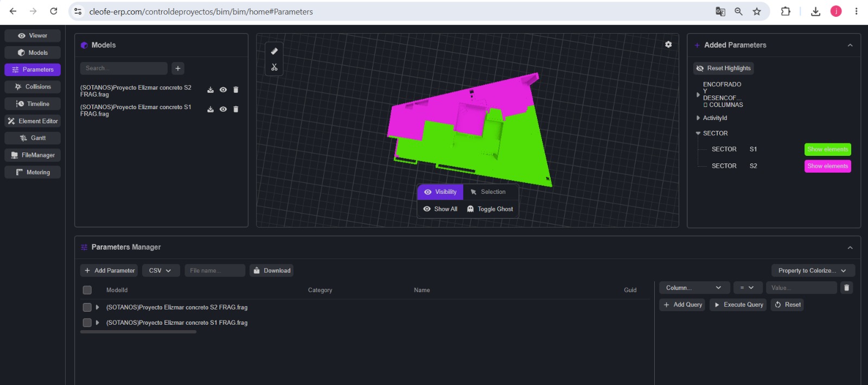Image resolution: width=868 pixels, height=385 pixels.
Task: Expand the S2 FRAG.frag row in table
Action: [x=98, y=307]
